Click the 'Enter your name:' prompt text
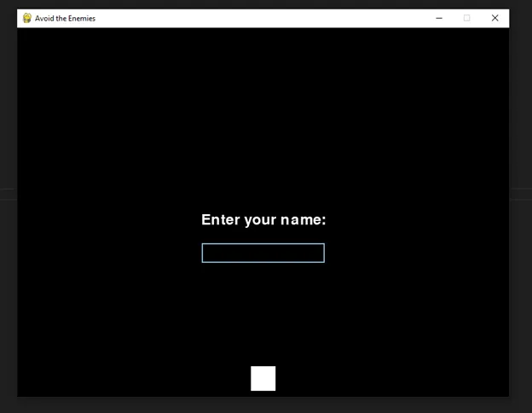The height and width of the screenshot is (413, 532). coord(263,220)
